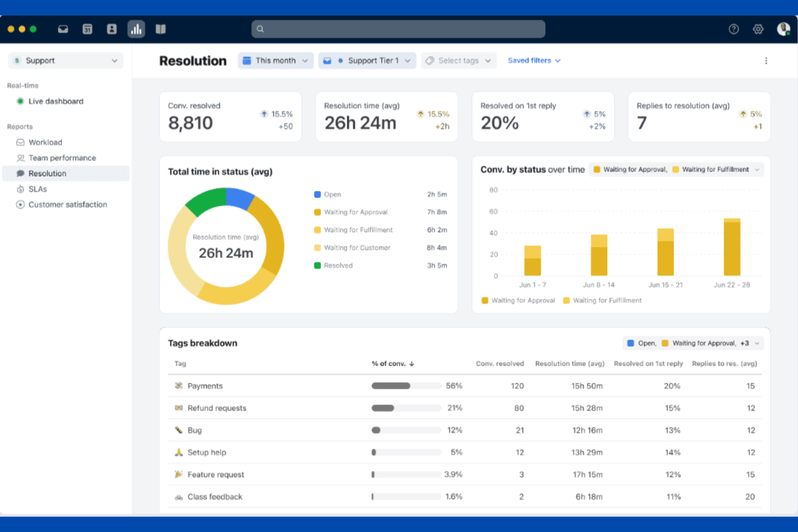Open the Inbox icon in top navigation

pyautogui.click(x=63, y=29)
